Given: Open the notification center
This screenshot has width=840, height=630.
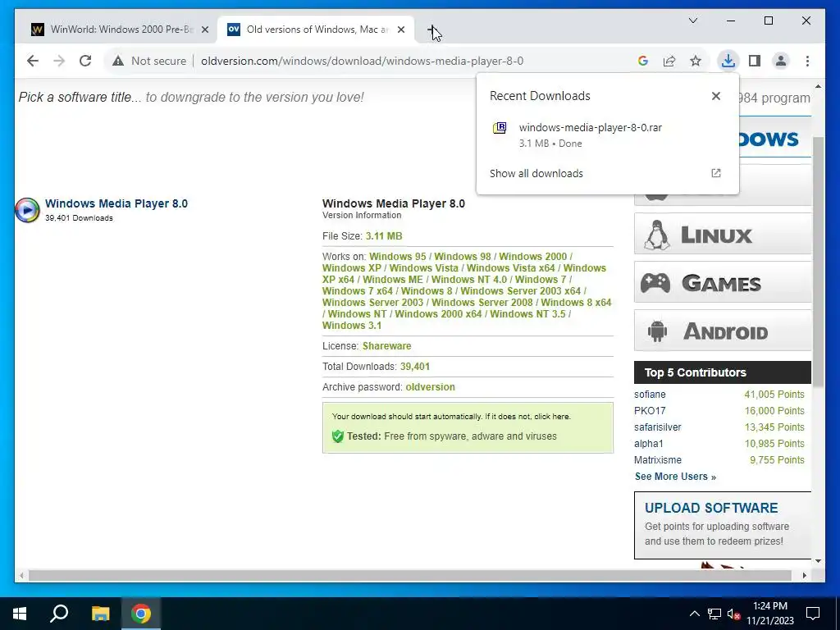Looking at the screenshot, I should tap(813, 614).
